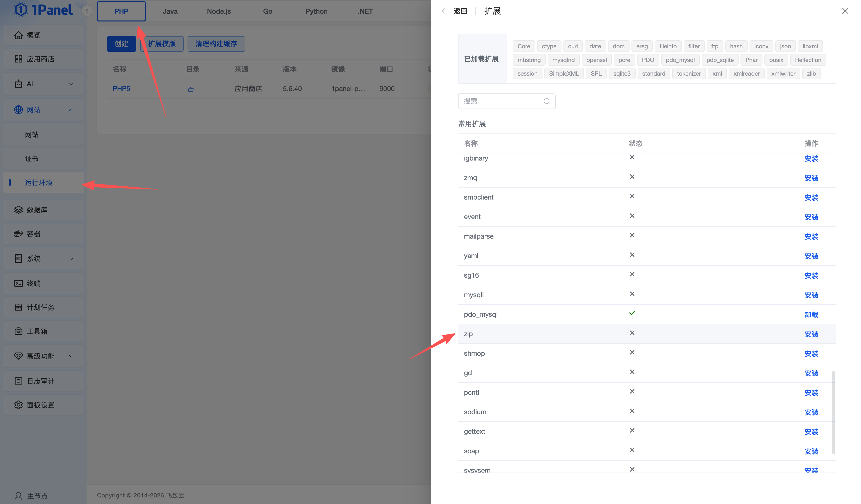Open 面板设置 panel settings
Screen dimensions: 861x504
[40, 405]
